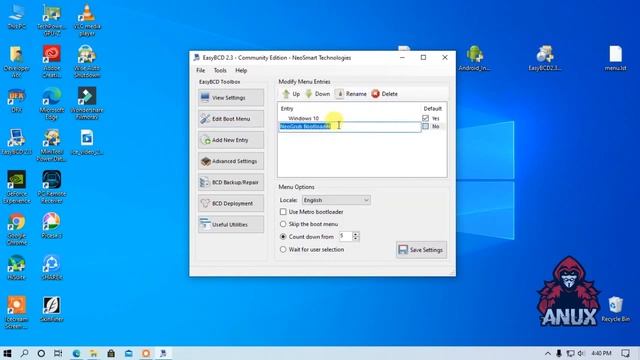Open the BCD Backup/Repair section
640x360 pixels.
pos(231,182)
